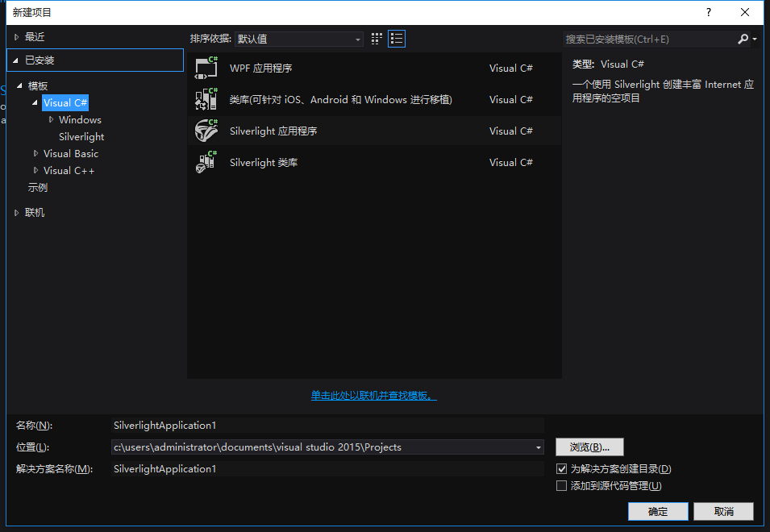Expand the 联机 section
The image size is (770, 532).
(x=16, y=213)
